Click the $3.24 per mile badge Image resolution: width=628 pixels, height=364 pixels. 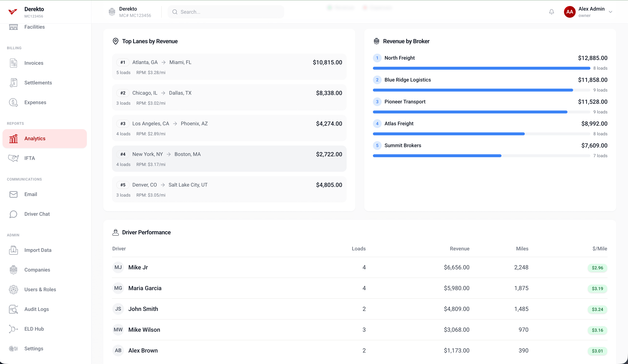(597, 309)
